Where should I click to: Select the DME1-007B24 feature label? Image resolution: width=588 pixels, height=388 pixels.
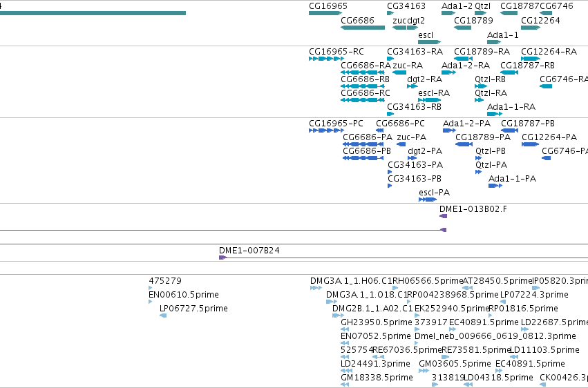[249, 250]
